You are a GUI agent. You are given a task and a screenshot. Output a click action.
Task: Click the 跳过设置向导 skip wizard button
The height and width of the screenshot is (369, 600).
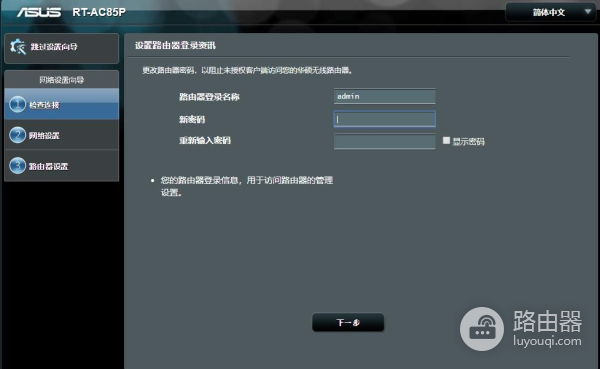[62, 48]
